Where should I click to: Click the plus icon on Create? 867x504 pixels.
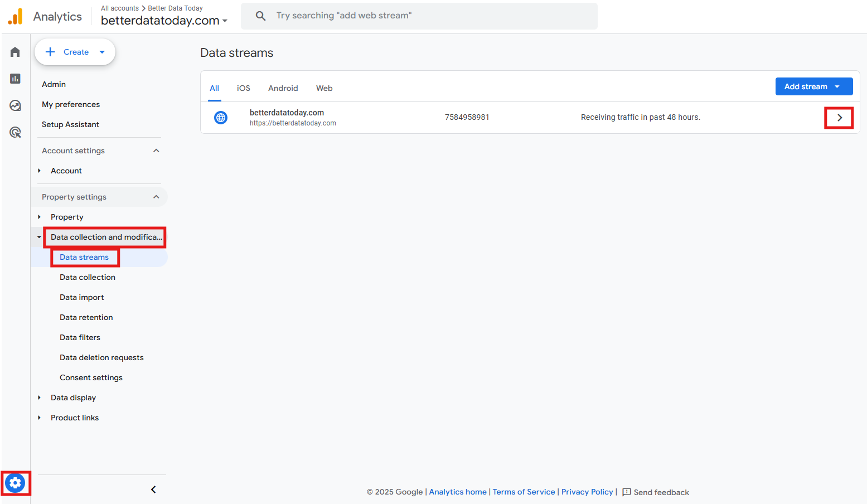(x=50, y=52)
